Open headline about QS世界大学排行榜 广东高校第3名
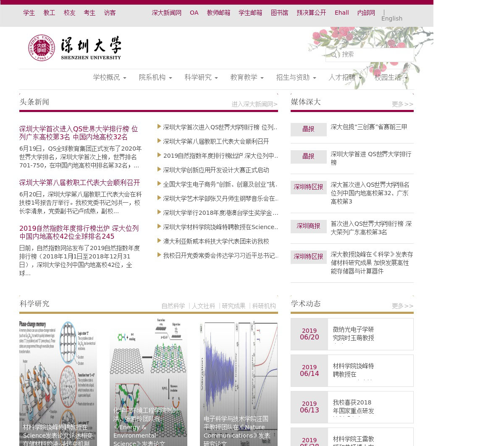The image size is (504, 446). tap(79, 133)
